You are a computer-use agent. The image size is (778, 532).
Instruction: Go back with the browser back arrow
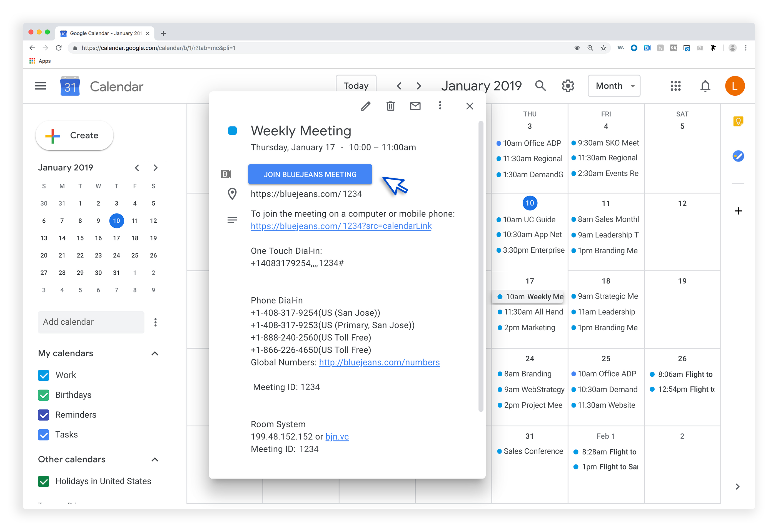pos(32,48)
